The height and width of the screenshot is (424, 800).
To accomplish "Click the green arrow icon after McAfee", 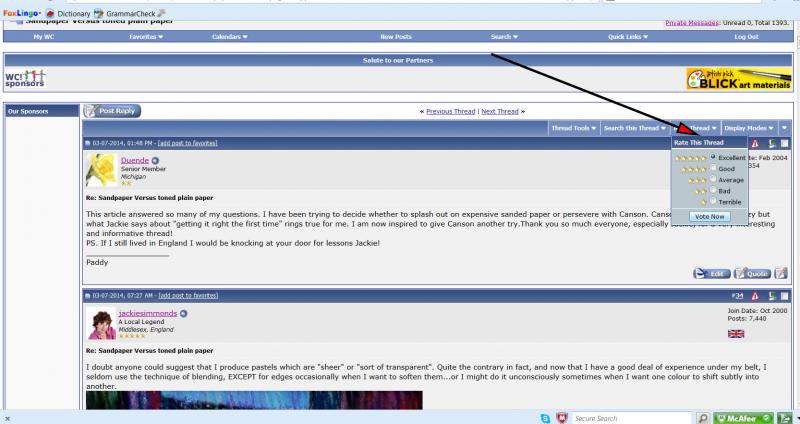I will (x=784, y=418).
